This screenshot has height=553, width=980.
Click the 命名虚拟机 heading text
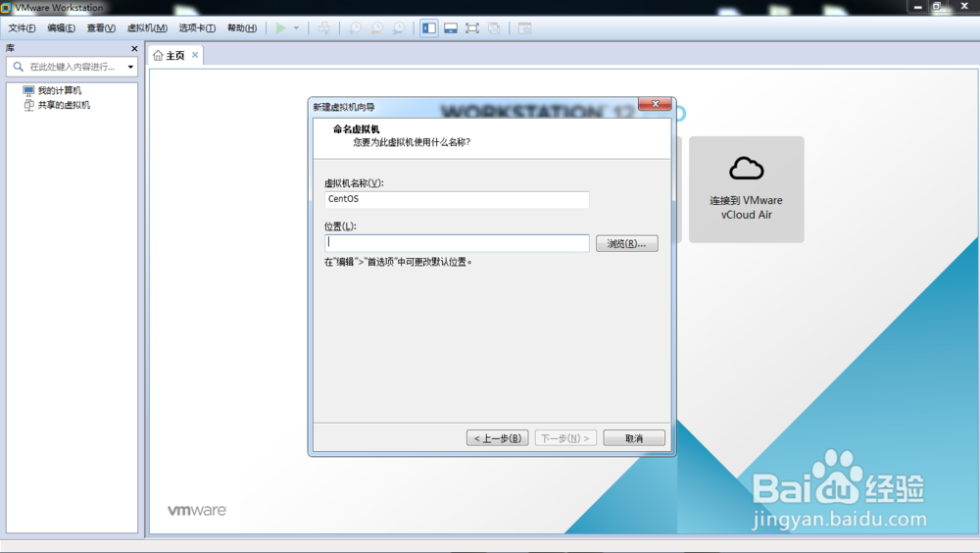(357, 128)
